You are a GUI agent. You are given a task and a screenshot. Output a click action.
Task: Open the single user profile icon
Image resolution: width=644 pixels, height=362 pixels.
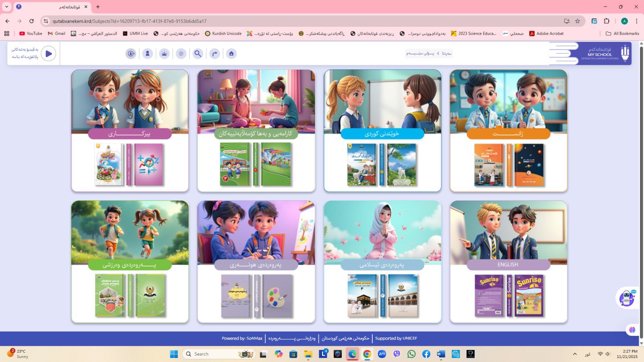(148, 53)
